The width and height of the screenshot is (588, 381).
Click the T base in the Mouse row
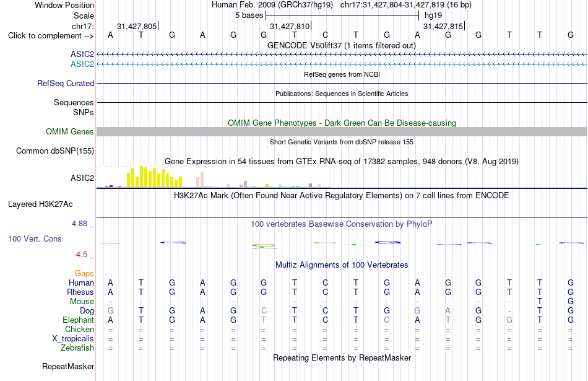coord(540,302)
